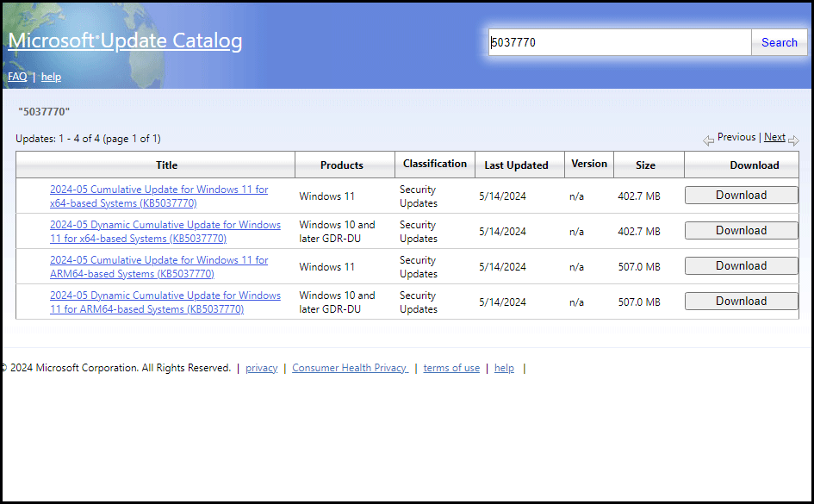Screen dimensions: 814x504
Task: Click '5/14/2024' date in ARM64 Cumulative row
Action: click(502, 267)
